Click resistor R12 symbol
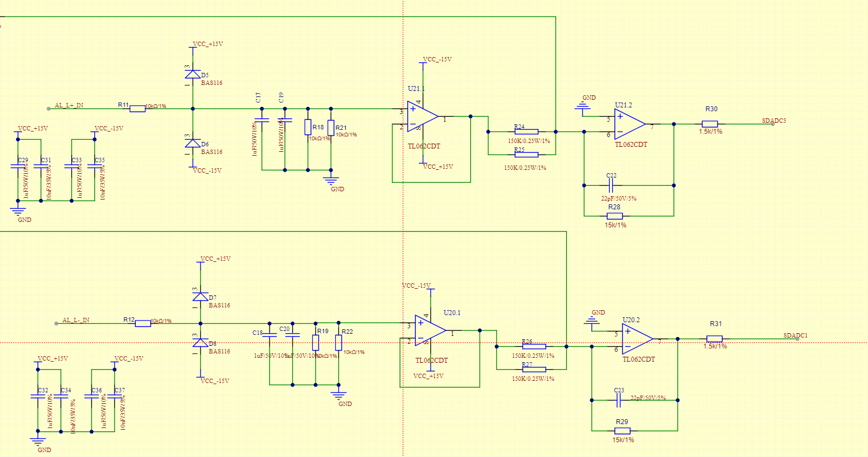The height and width of the screenshot is (457, 868). (143, 323)
